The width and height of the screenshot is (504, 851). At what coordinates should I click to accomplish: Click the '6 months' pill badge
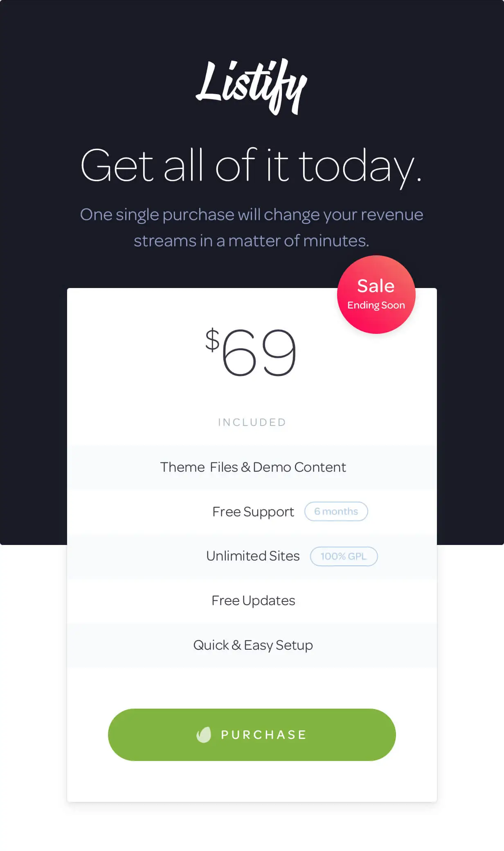tap(336, 511)
